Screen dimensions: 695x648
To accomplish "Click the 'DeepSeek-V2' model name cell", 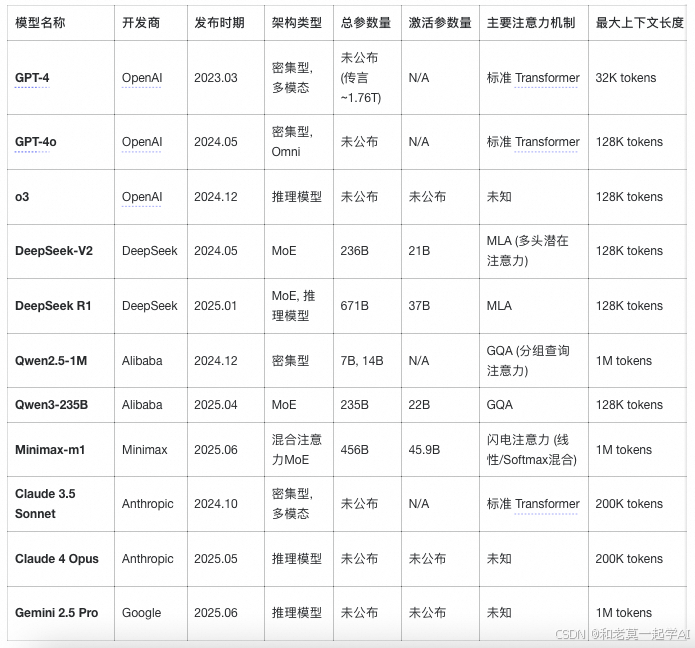I will pyautogui.click(x=61, y=251).
